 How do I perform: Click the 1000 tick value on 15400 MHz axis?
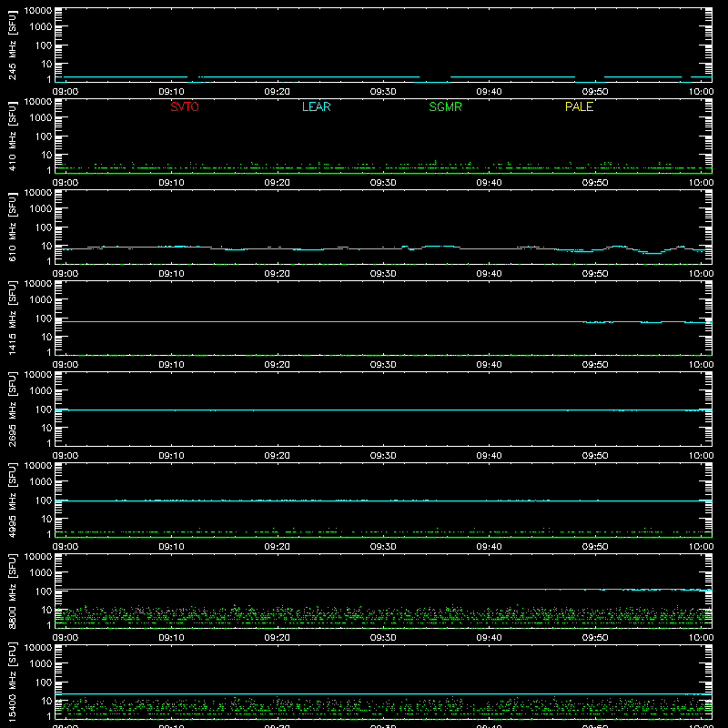tap(41, 664)
